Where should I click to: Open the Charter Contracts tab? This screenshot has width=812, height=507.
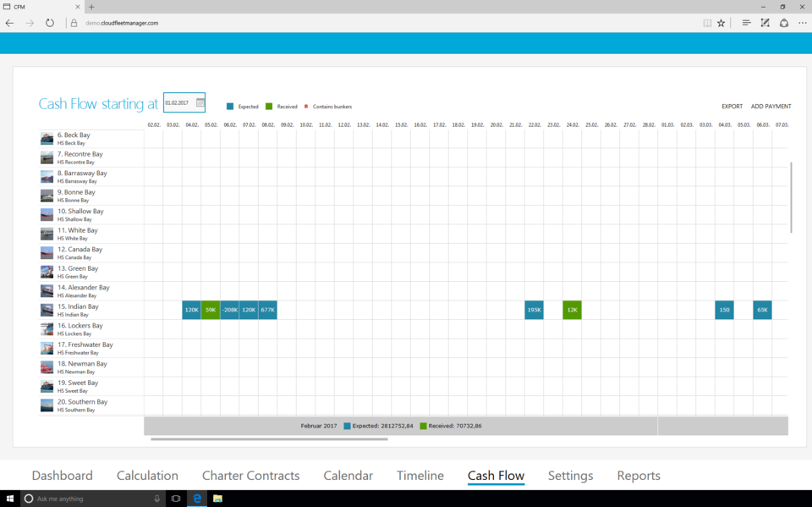(250, 476)
